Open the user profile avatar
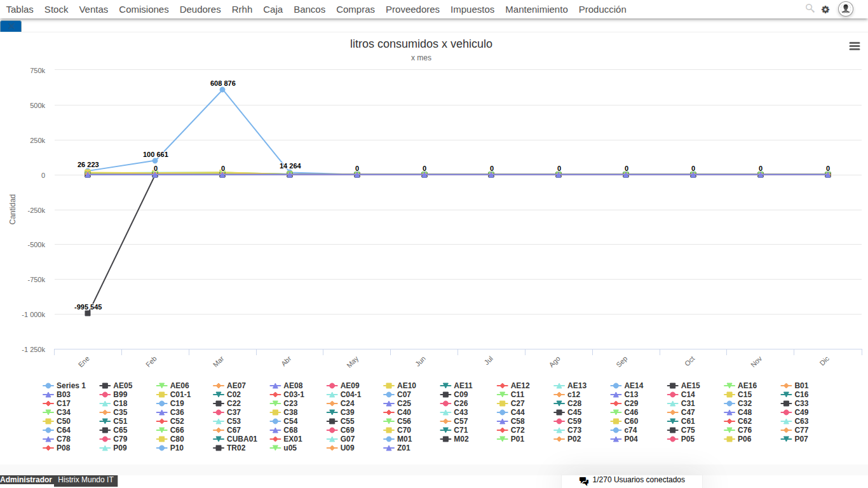 845,9
